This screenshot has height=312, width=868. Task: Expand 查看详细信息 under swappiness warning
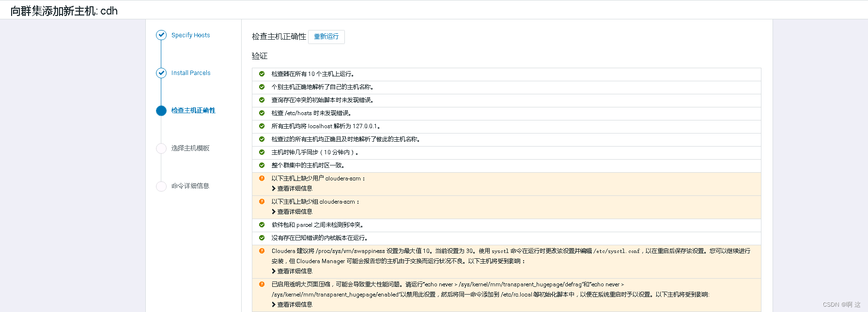coord(292,271)
